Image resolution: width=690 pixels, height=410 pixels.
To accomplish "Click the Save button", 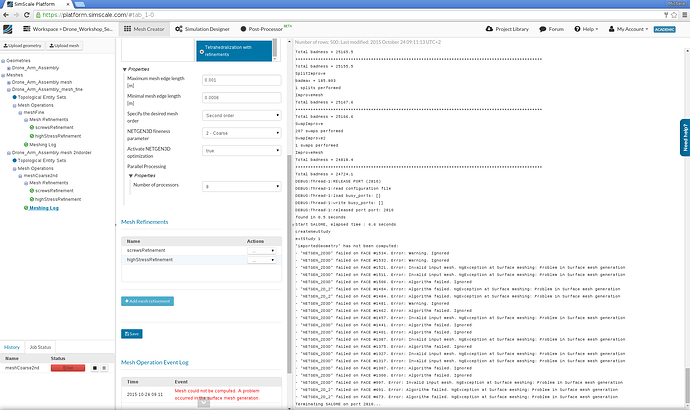I will pos(132,334).
